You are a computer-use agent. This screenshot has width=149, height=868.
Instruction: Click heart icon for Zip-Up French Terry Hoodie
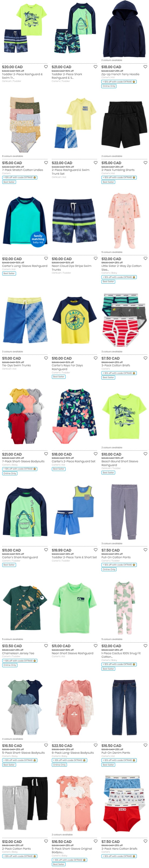tap(145, 67)
